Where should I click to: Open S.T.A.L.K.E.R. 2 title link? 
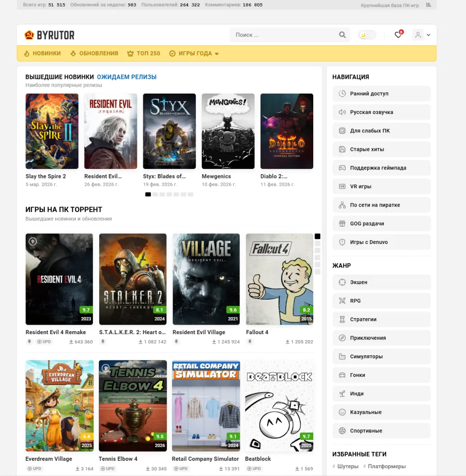click(x=132, y=332)
